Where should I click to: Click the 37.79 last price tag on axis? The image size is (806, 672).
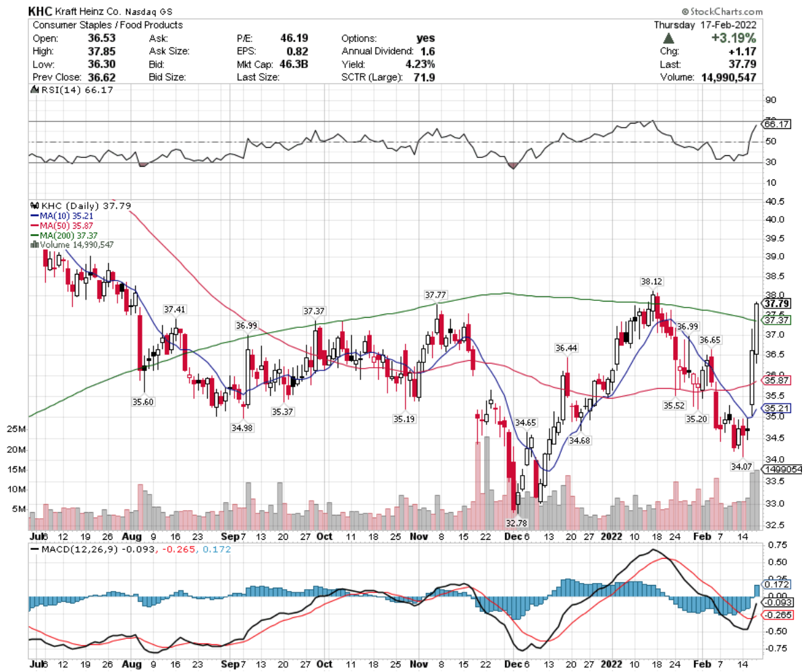776,304
